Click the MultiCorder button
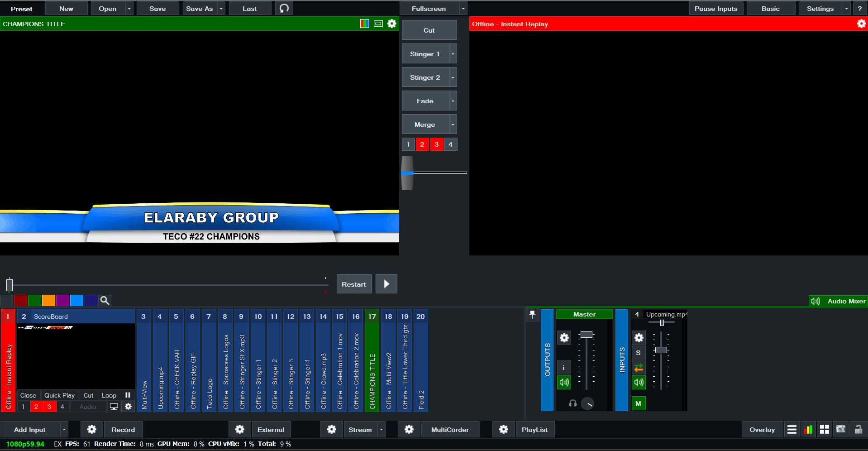Image resolution: width=868 pixels, height=451 pixels. [450, 429]
